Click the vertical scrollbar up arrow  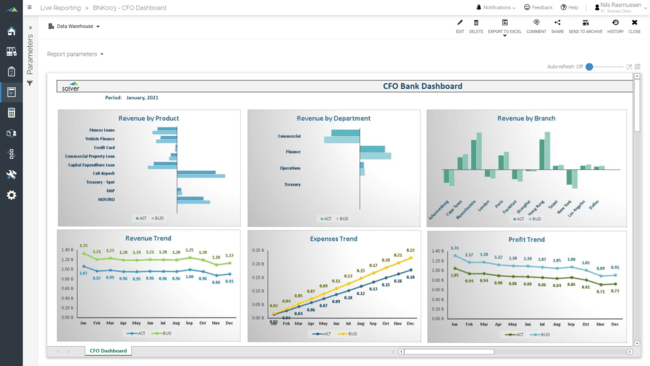coord(637,76)
